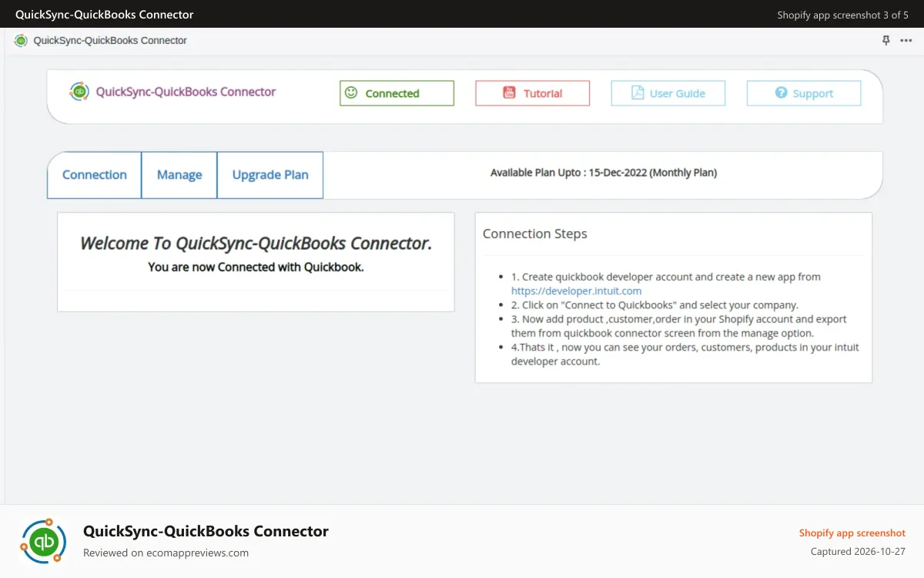Click 'Welcome To QuickSync-QuickBooks Connector.' heading
The image size is (924, 578).
pos(256,244)
